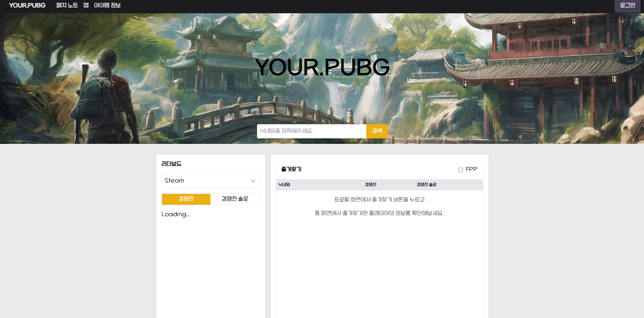
Task: Open the Steam platform dropdown
Action: [x=210, y=181]
